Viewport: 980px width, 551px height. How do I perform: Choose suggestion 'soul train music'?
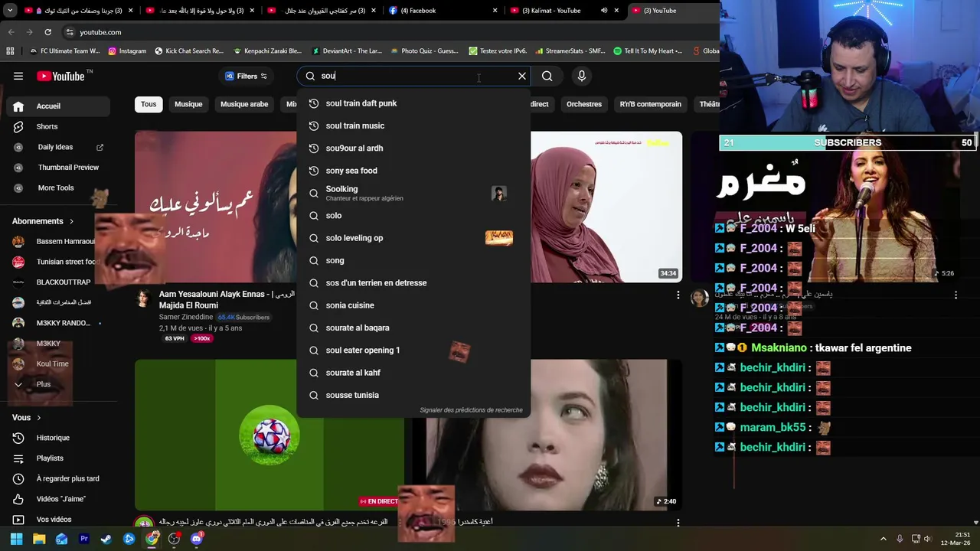click(x=413, y=126)
